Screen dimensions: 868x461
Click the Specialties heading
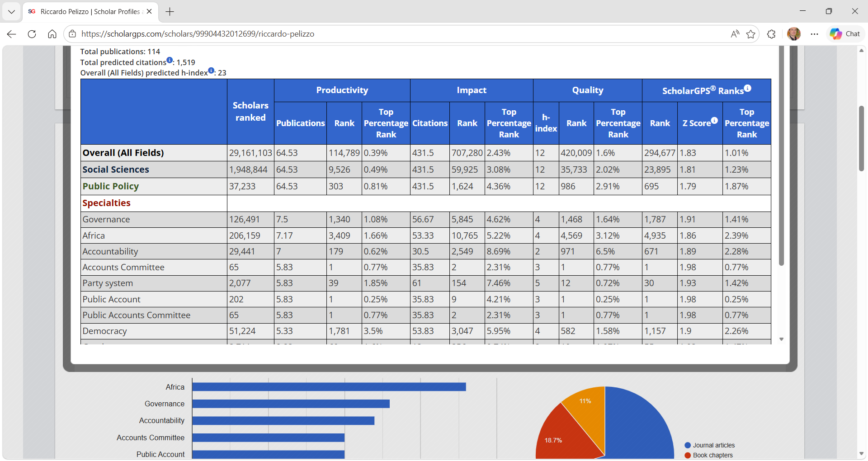pyautogui.click(x=106, y=203)
